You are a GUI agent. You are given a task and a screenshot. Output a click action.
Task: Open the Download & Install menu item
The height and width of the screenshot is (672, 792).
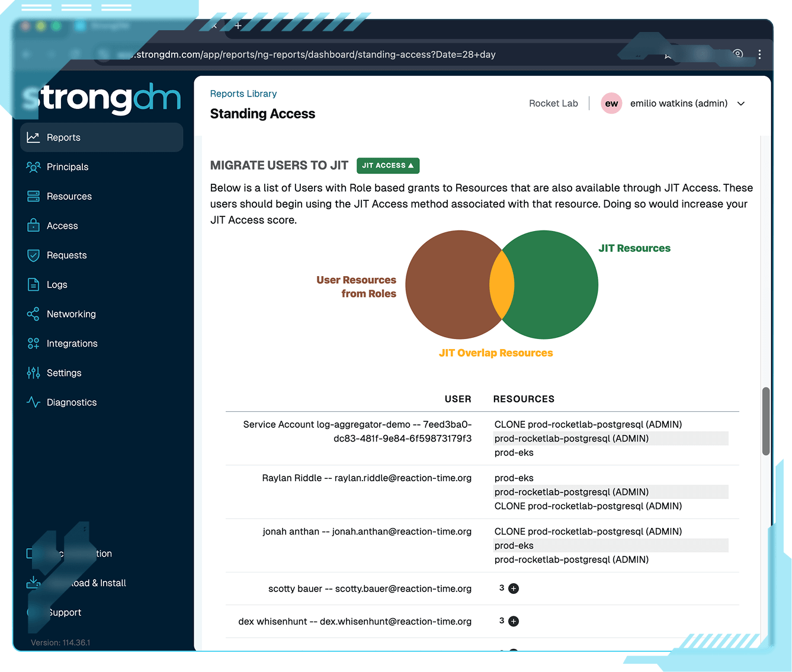98,583
